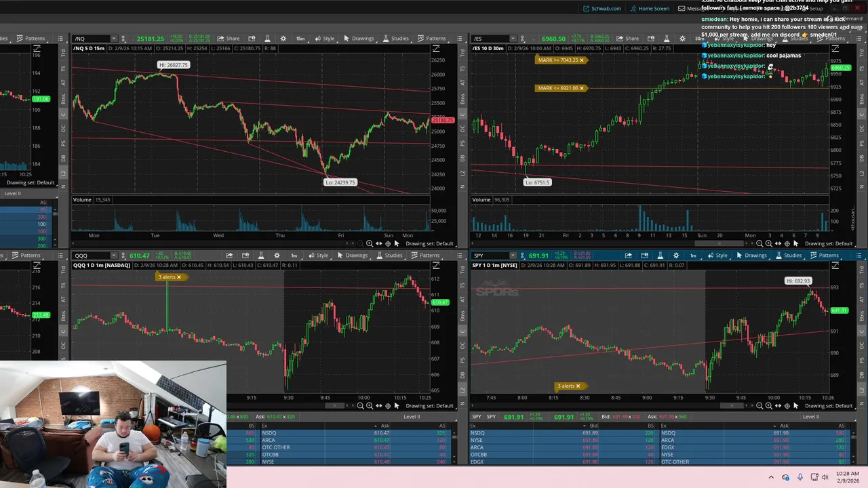The width and height of the screenshot is (868, 488).
Task: Open the Drawings menu on /NQ chart
Action: [x=359, y=39]
